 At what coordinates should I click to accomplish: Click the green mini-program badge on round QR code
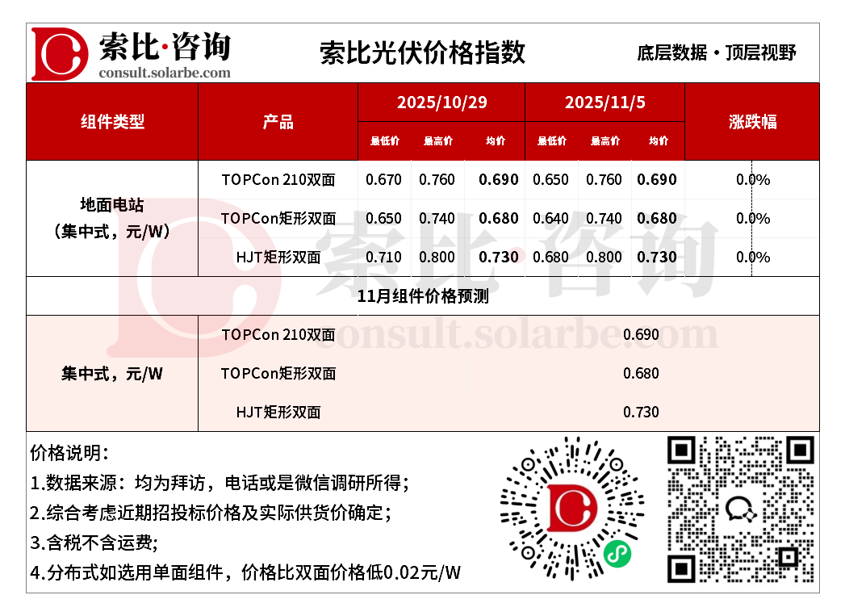tap(617, 553)
